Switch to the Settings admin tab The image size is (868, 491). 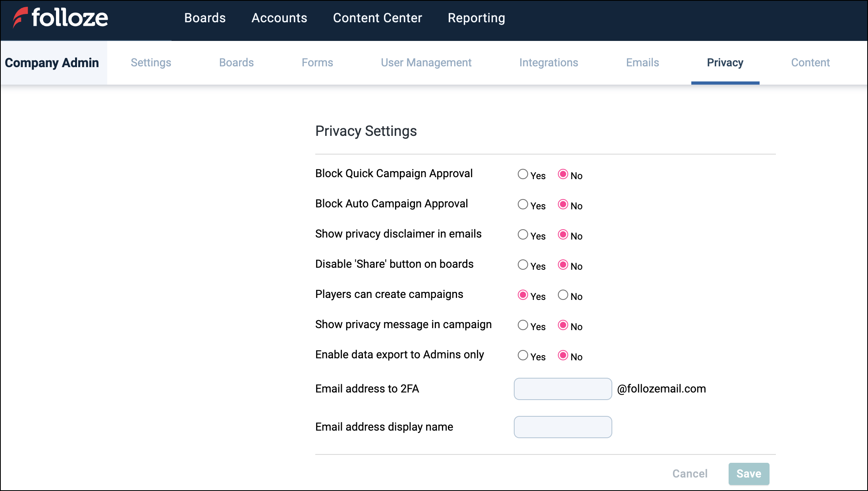pos(151,62)
